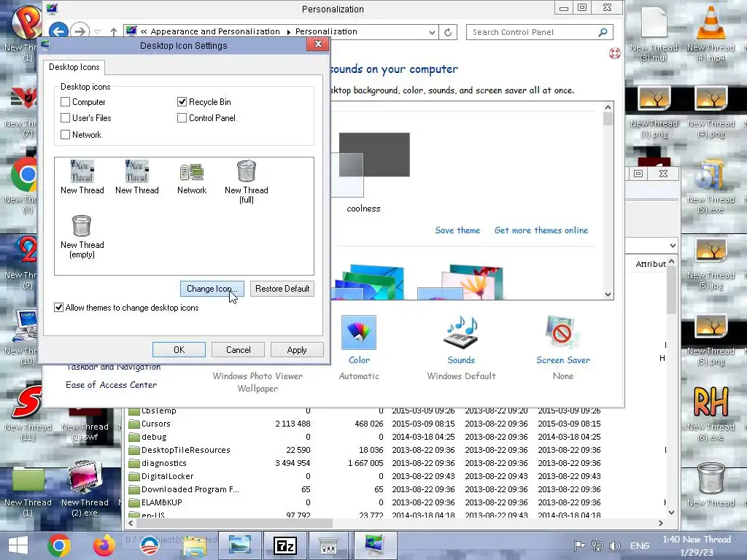Click the Apply button

(x=297, y=349)
